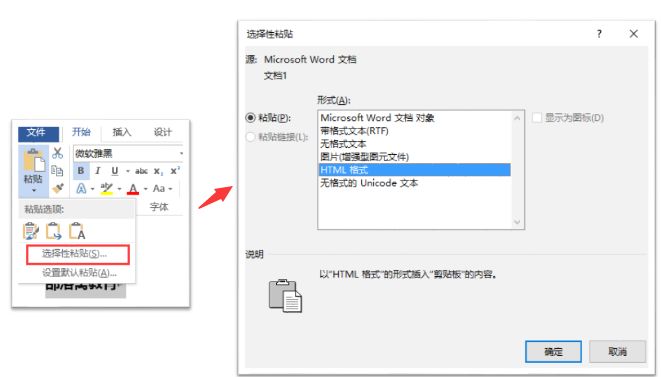Apply superscript formatting
Screen dimensions: 661x377
click(175, 171)
